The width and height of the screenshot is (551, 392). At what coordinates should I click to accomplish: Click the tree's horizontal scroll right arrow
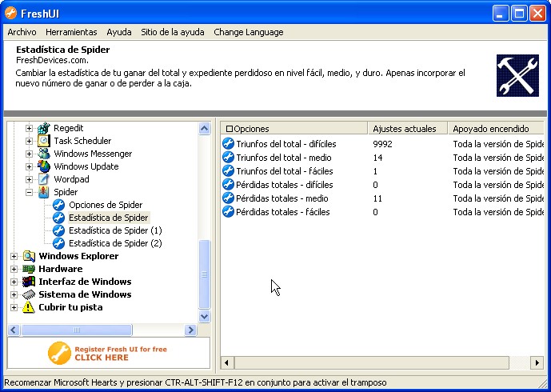[x=190, y=330]
